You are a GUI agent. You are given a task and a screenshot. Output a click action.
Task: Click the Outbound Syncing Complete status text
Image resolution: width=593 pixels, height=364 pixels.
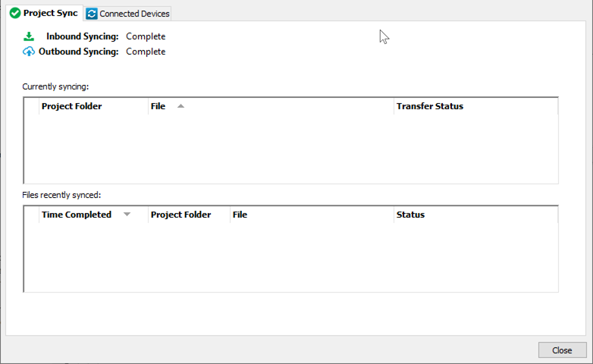click(x=146, y=52)
